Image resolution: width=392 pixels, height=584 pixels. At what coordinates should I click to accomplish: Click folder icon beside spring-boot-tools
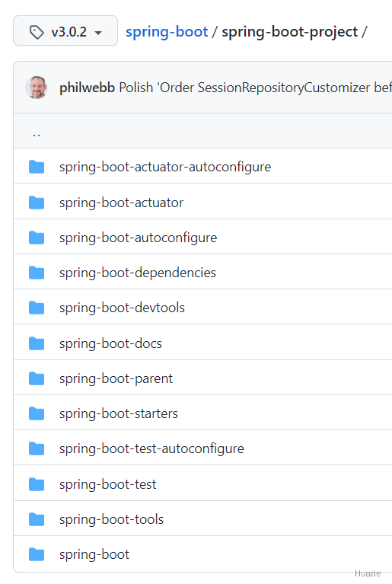[37, 519]
